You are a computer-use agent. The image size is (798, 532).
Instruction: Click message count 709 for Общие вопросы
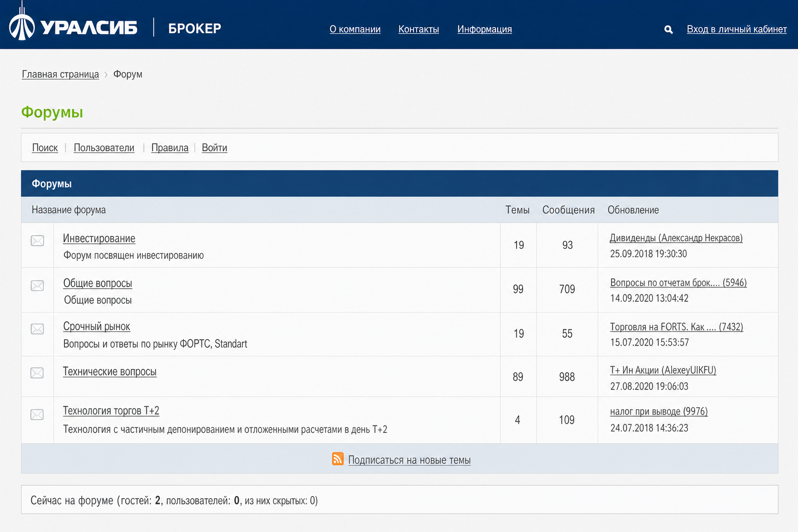[567, 289]
